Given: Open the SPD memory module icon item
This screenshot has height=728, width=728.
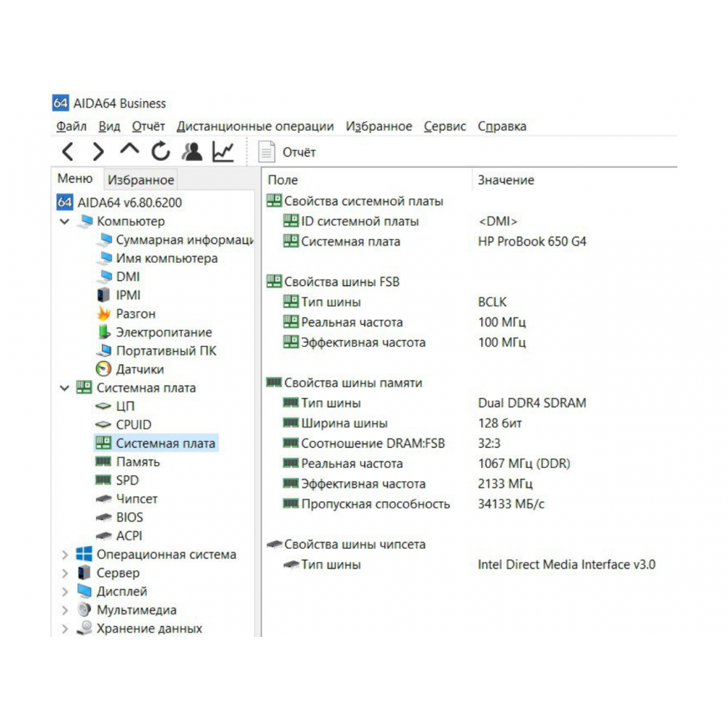Looking at the screenshot, I should [x=103, y=480].
